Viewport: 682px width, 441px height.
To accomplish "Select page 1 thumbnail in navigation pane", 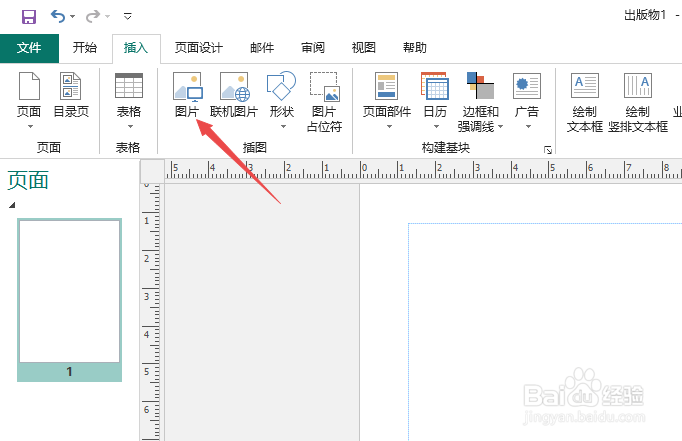I will [x=69, y=300].
